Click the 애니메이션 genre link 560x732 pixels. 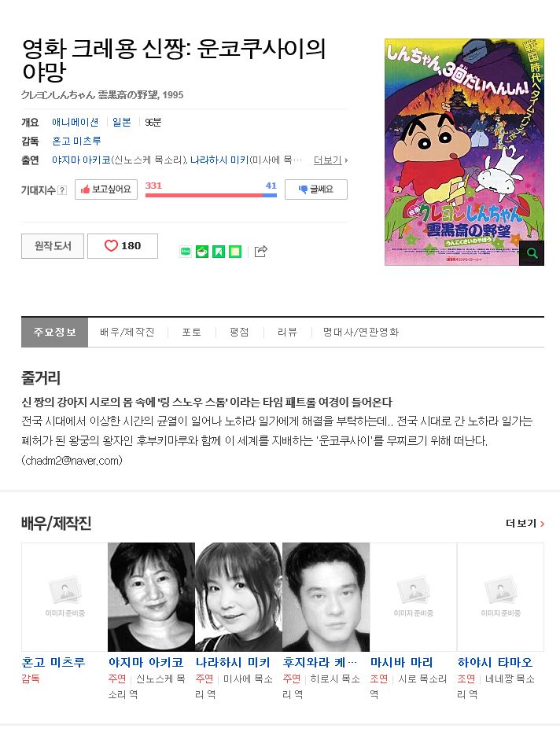coord(76,123)
